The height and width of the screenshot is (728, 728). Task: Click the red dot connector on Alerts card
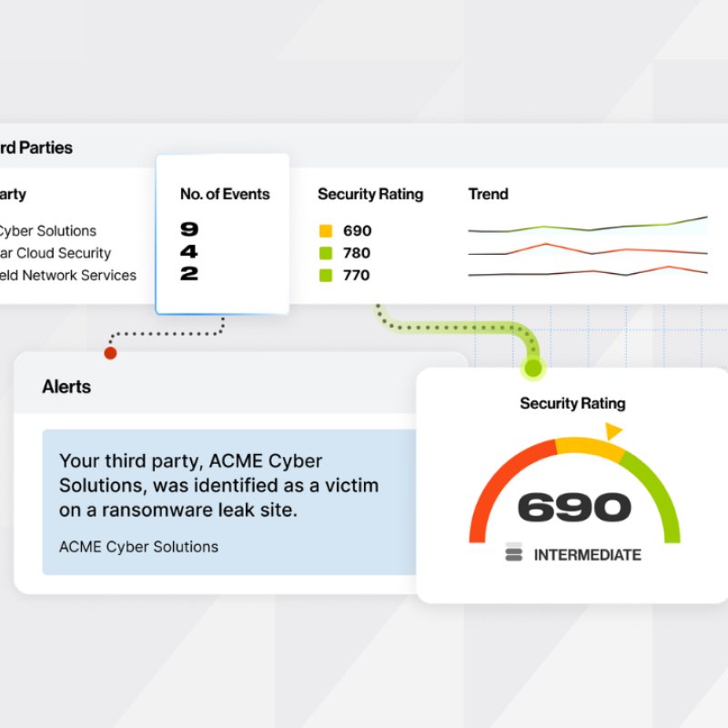click(110, 353)
